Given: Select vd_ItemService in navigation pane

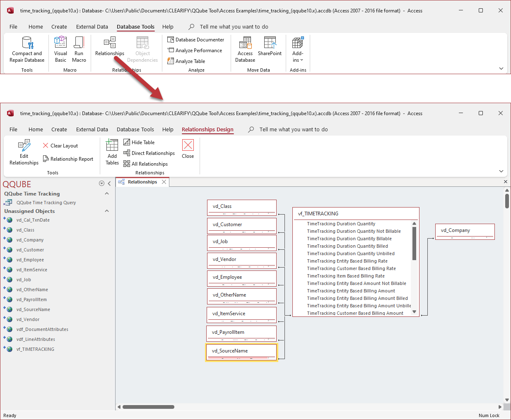Looking at the screenshot, I should (32, 270).
